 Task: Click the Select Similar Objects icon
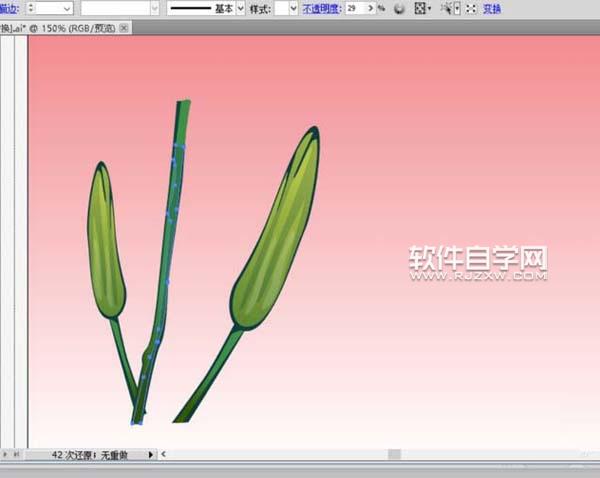pos(447,8)
